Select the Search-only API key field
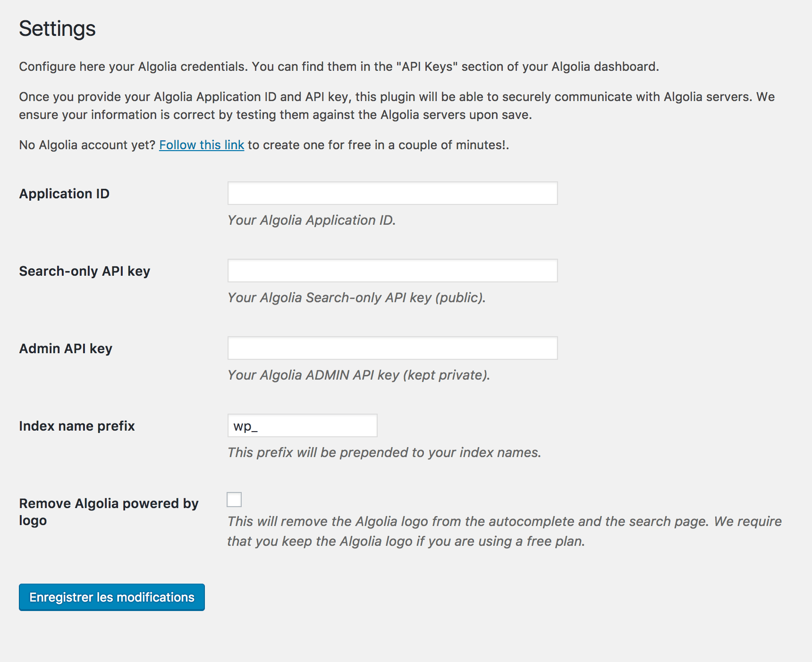812x662 pixels. (x=392, y=271)
